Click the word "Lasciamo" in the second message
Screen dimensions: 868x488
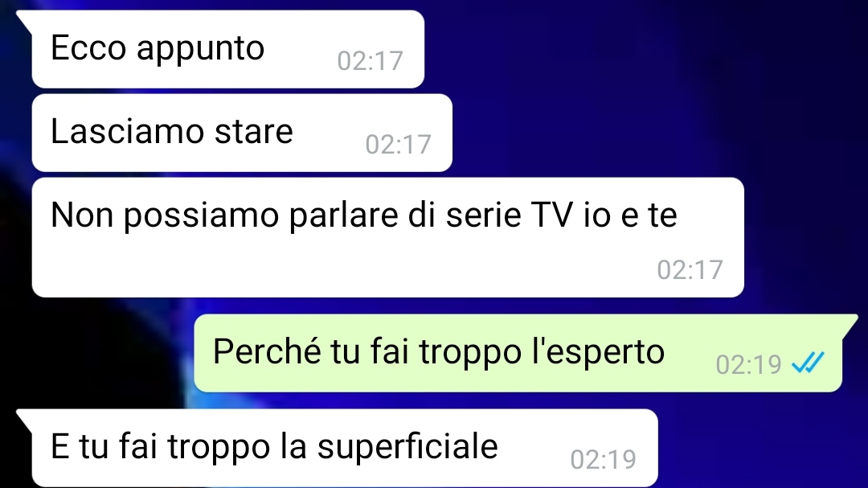pos(127,131)
